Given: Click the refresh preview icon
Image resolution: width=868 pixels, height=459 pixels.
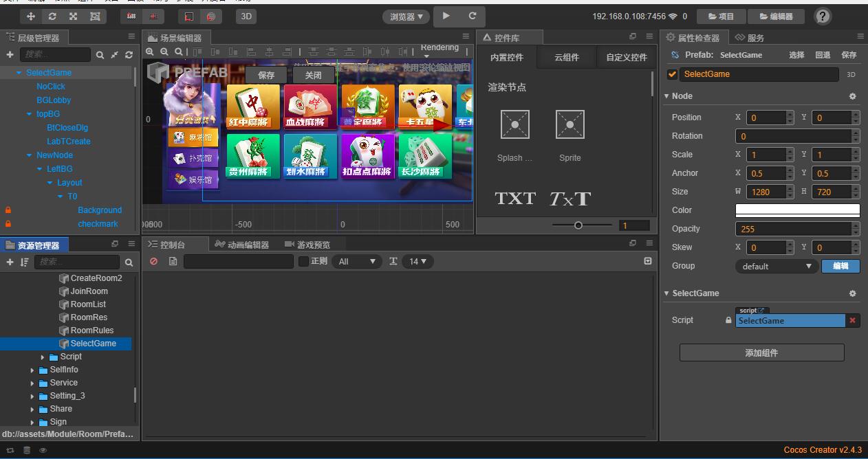Looking at the screenshot, I should tap(473, 16).
